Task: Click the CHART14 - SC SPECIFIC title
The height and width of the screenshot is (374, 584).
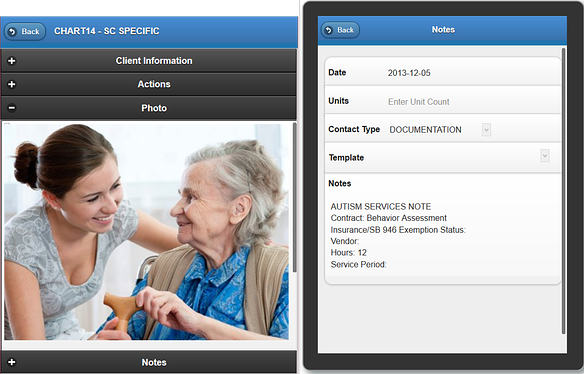Action: 107,31
